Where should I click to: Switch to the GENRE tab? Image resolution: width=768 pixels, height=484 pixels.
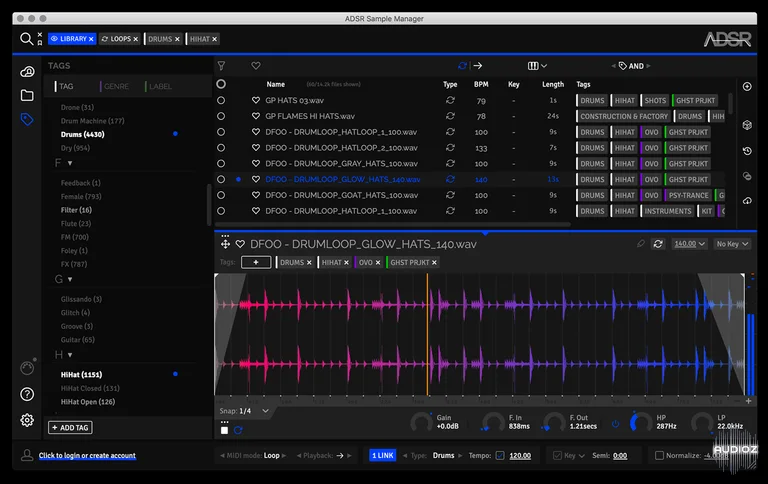pos(117,86)
